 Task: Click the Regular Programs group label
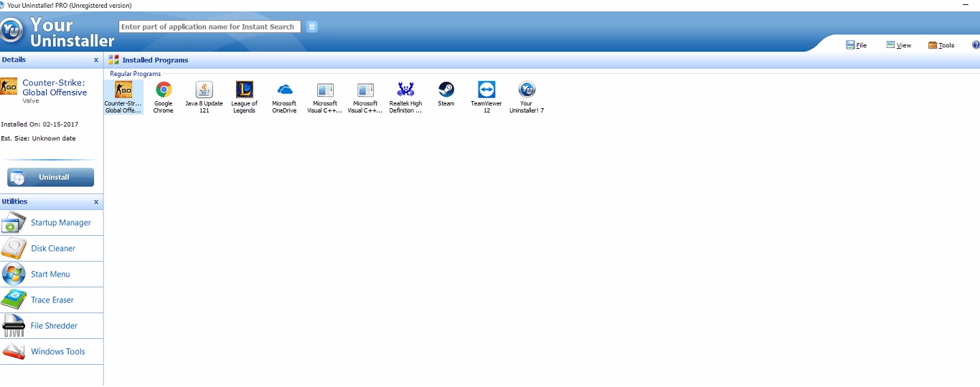coord(136,74)
